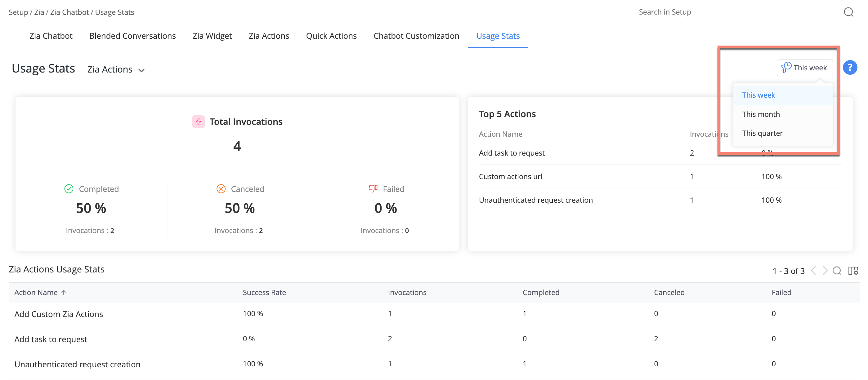Screen dimensions: 868x380
Task: Click the first Zia breadcrumb link
Action: [x=39, y=12]
